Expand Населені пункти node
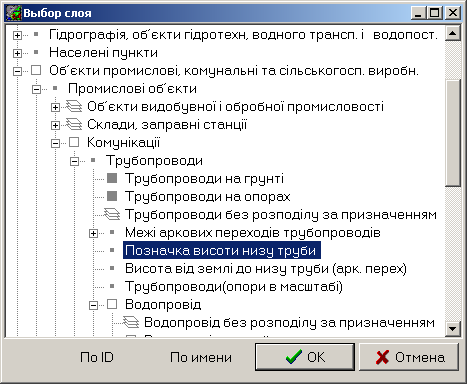Viewport: 467px width, 384px height. (x=17, y=53)
